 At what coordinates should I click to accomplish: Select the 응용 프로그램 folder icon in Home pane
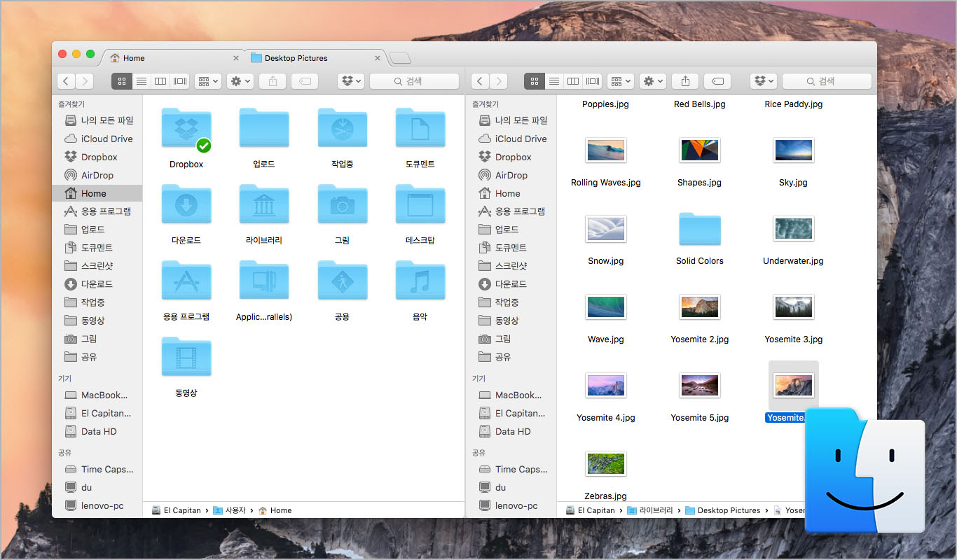pyautogui.click(x=186, y=280)
